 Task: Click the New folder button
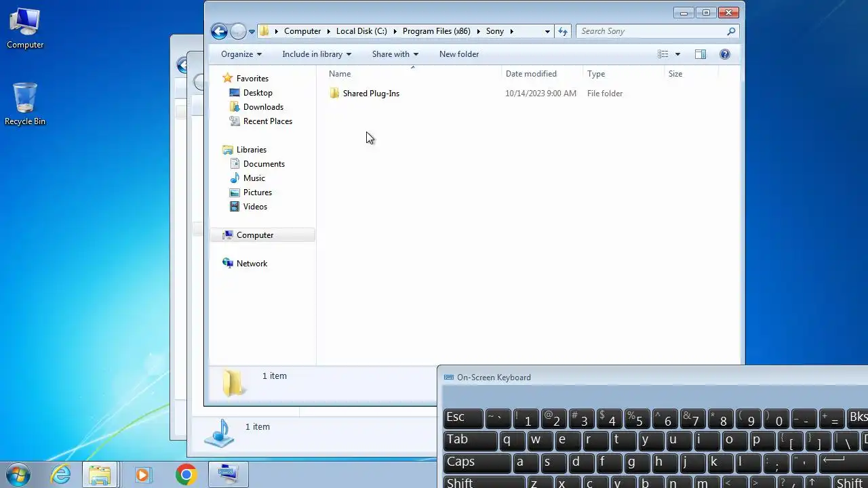(x=459, y=54)
